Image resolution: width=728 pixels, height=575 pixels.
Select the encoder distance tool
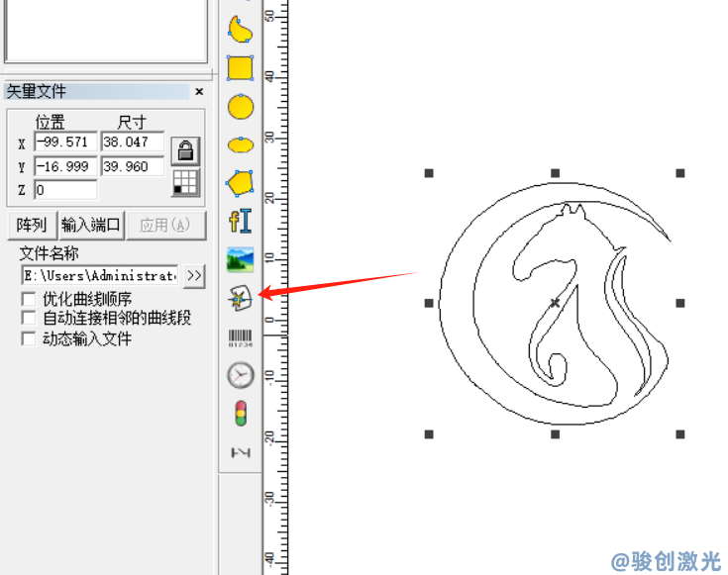point(241,452)
